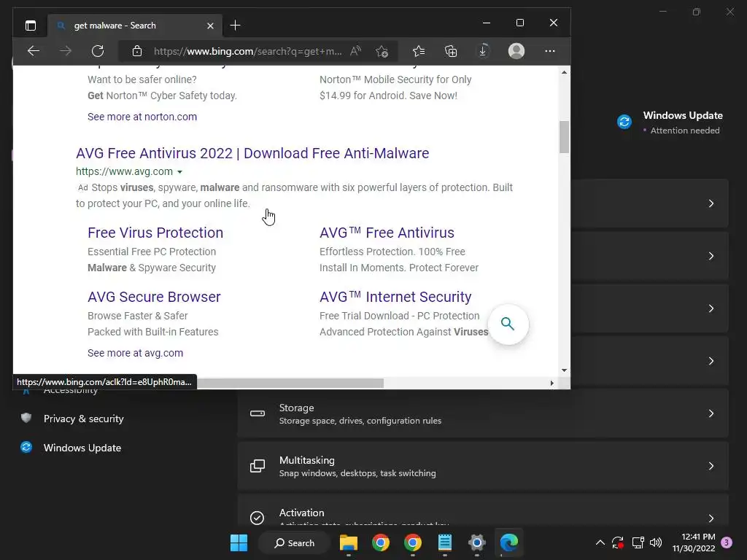The height and width of the screenshot is (560, 747).
Task: Click the floating search magnifier button
Action: tap(508, 324)
